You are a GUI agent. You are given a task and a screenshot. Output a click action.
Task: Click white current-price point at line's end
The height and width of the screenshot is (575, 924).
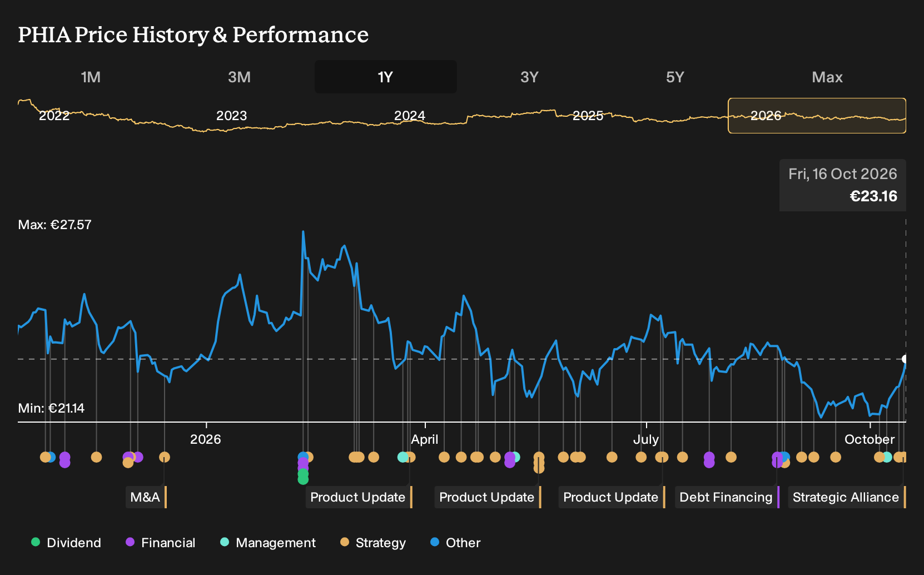[905, 359]
